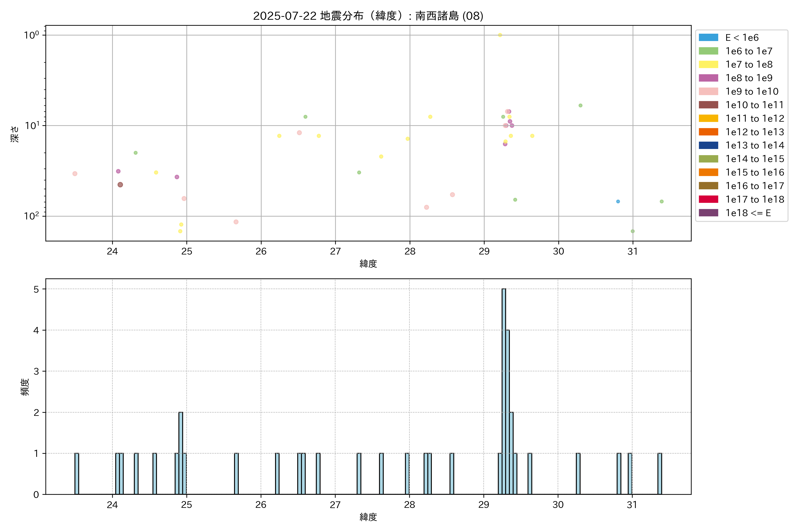Click the rightmost histogram bar past latitude 31
This screenshot has width=798, height=532.
[x=660, y=474]
